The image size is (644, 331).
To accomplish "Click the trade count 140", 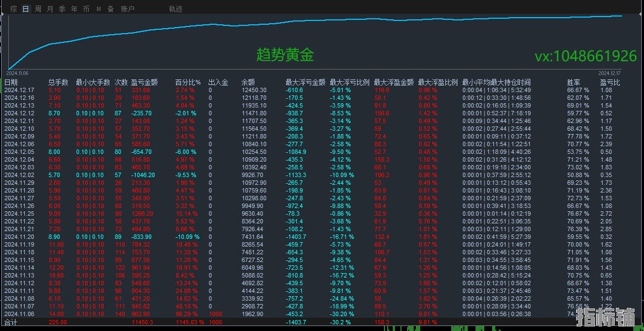I will click(120, 314).
